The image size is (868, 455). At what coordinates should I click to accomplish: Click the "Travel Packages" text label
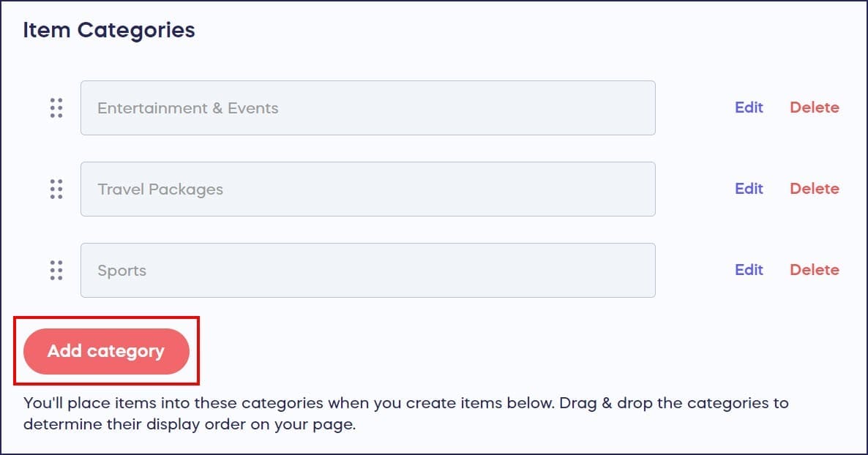160,189
